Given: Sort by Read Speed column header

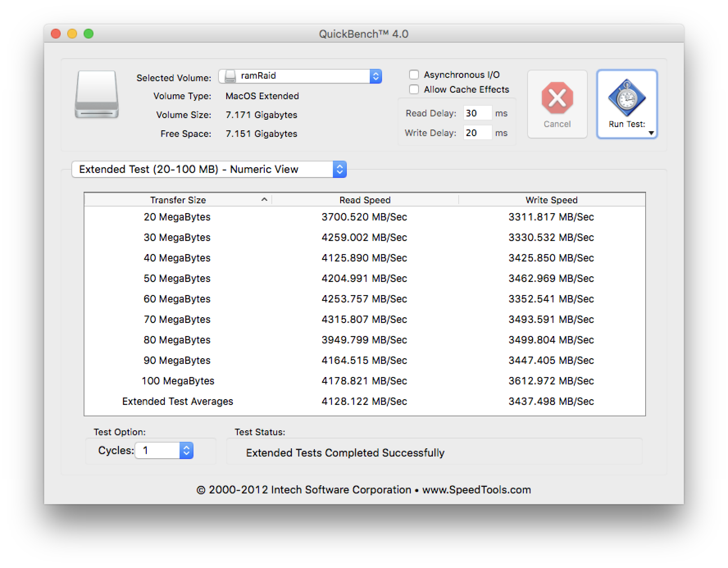Looking at the screenshot, I should (365, 200).
